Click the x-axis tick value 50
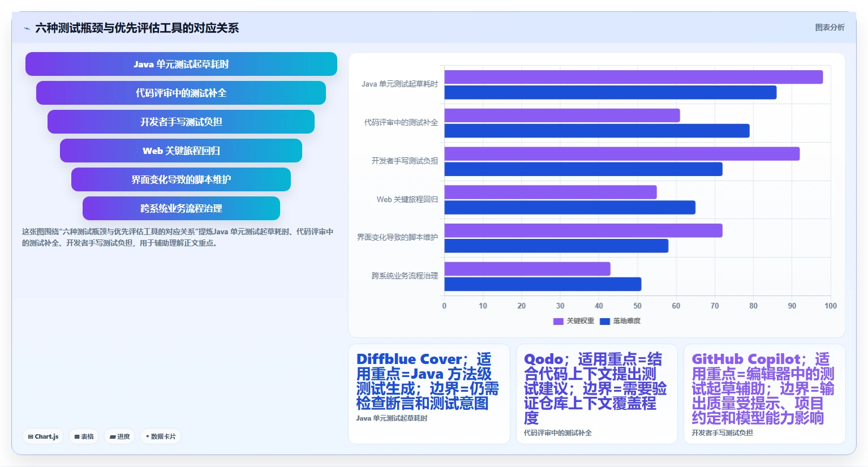 tap(637, 306)
